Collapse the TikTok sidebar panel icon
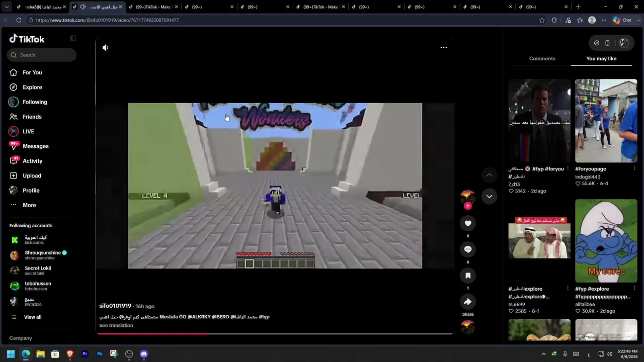The height and width of the screenshot is (362, 644). click(73, 38)
